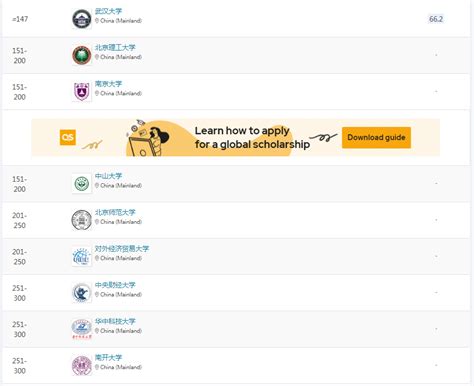
Task: Click the 251-300 rank beside 华中科技大学
Action: 19,329
